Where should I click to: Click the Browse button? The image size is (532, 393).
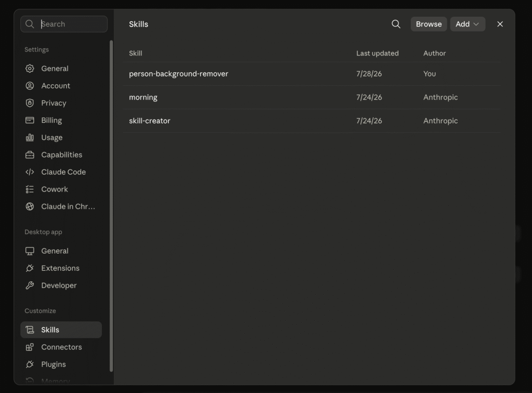pyautogui.click(x=429, y=24)
